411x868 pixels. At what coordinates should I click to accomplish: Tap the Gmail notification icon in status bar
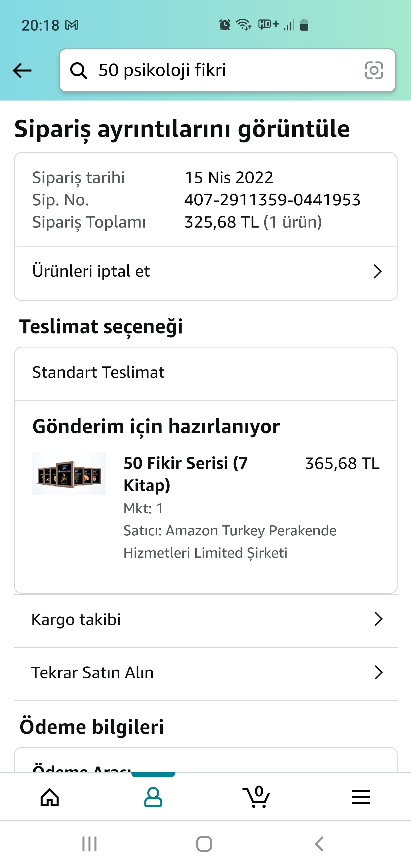coord(72,25)
